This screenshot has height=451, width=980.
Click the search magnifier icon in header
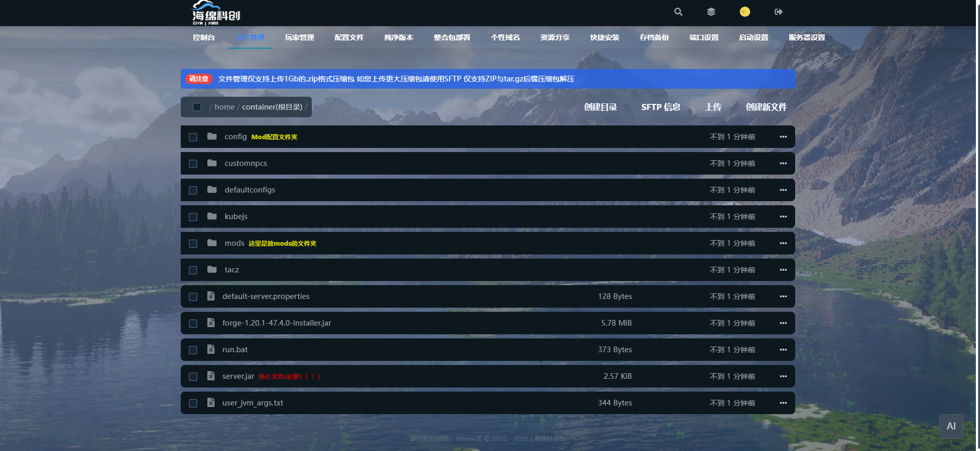pyautogui.click(x=678, y=12)
